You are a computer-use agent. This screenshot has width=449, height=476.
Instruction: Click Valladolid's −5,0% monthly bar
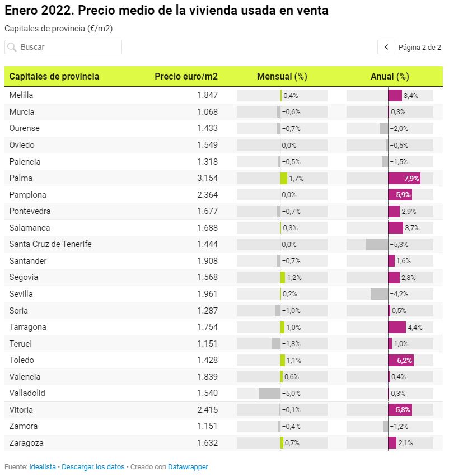click(x=269, y=394)
